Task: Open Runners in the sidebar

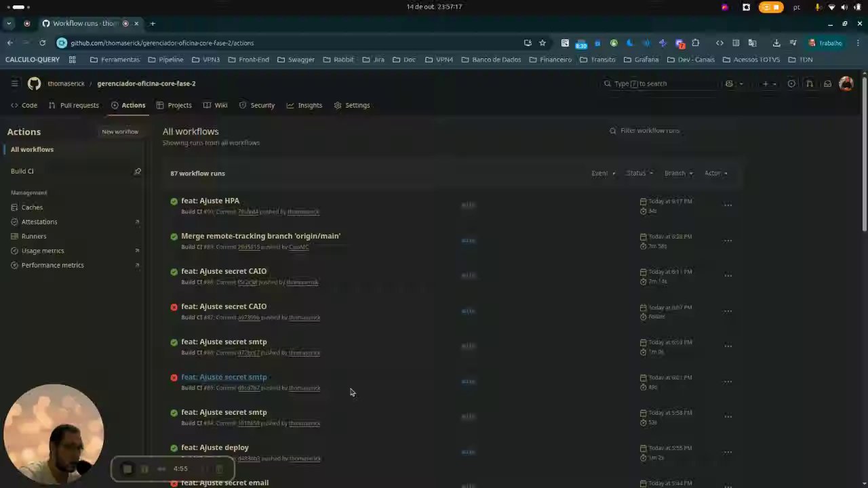Action: [x=34, y=236]
